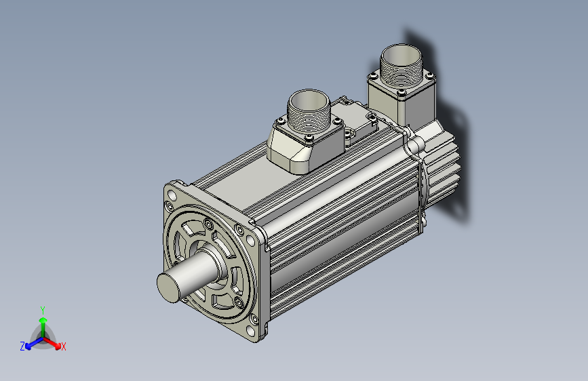This screenshot has height=381, width=588.
Task: Select the motor output shaft end face
Action: (x=168, y=287)
